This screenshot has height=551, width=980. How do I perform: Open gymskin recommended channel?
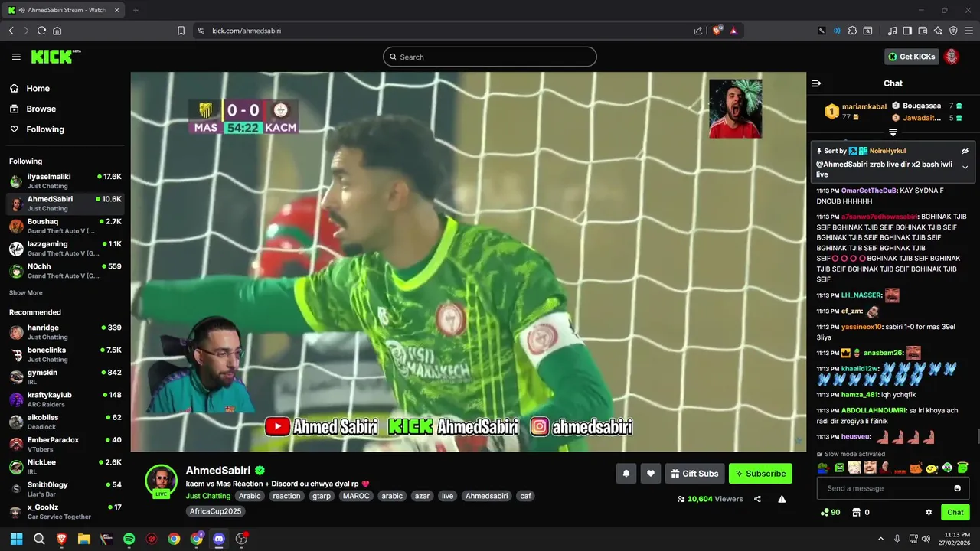pos(65,377)
